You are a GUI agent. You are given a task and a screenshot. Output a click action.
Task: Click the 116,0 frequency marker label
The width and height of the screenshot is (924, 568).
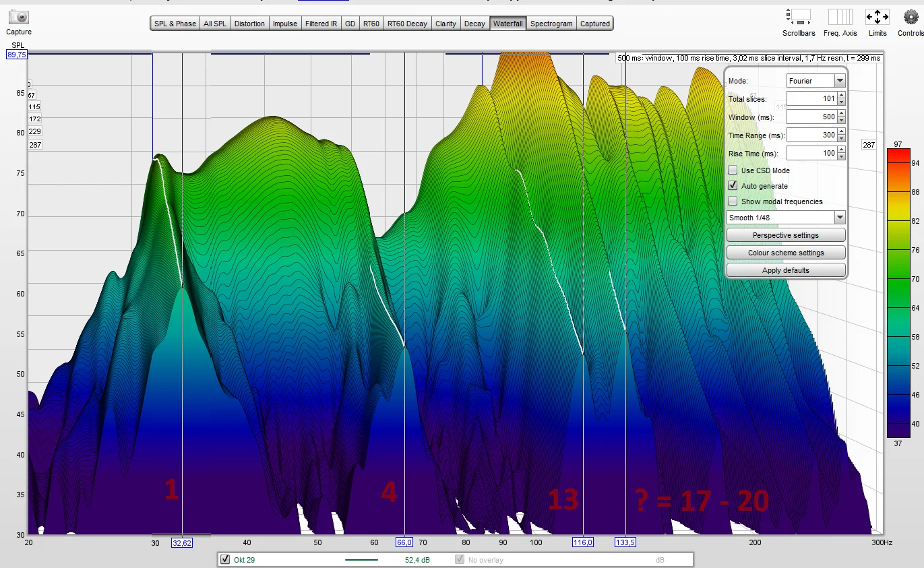pos(583,542)
